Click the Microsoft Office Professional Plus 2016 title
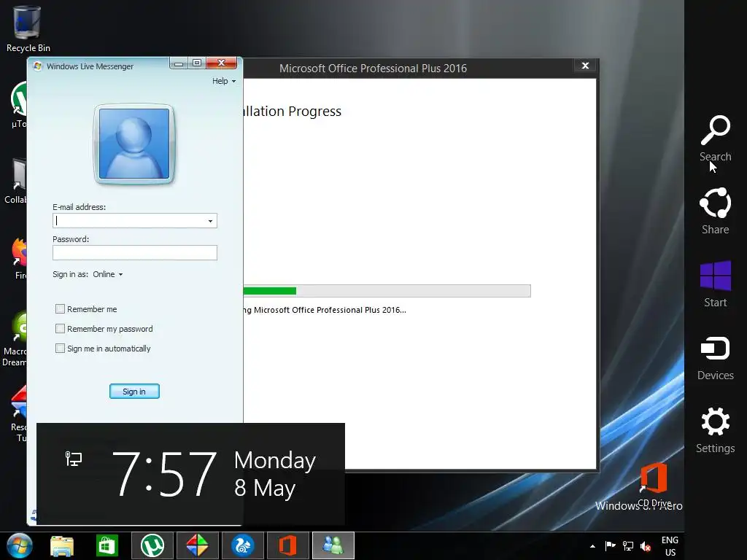 coord(373,68)
